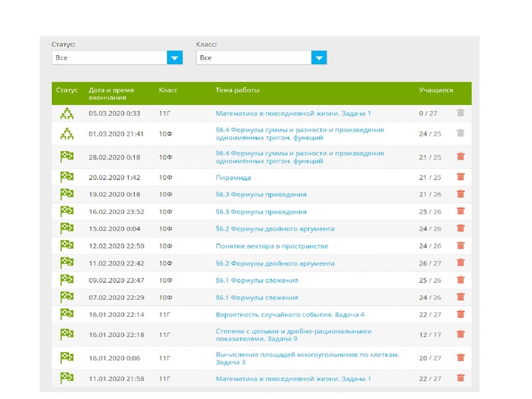Click in-progress status icon for 01.03.2020 row
Viewport: 532px width, 399px height.
[x=66, y=134]
